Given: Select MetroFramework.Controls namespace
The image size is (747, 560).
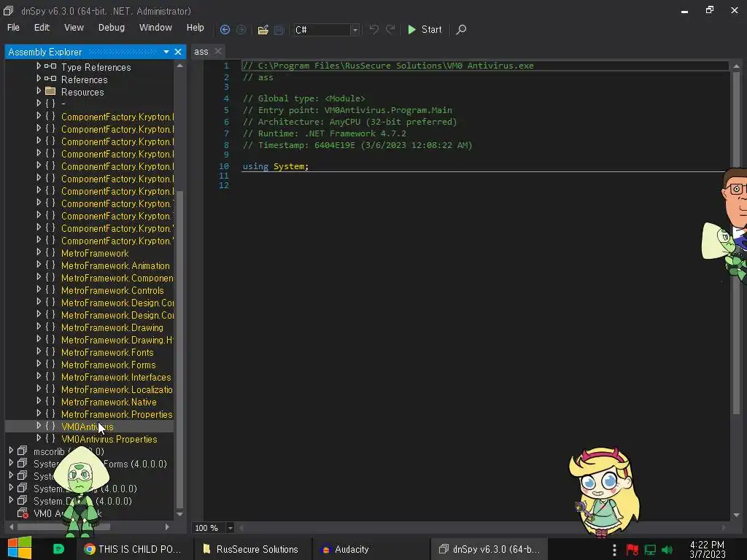Looking at the screenshot, I should [112, 290].
